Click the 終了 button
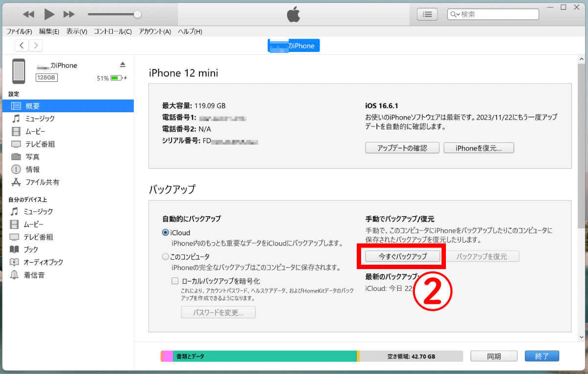Screen dimensions: 588x374 542,356
